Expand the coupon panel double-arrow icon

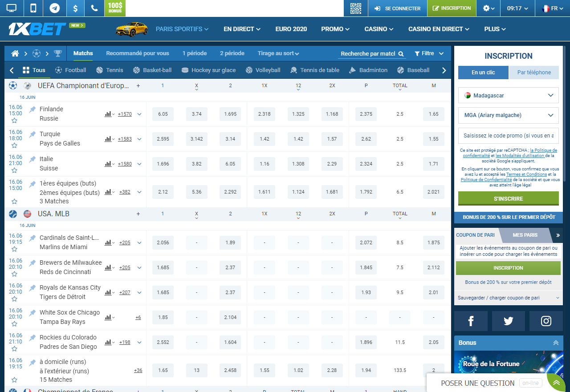[x=558, y=235]
